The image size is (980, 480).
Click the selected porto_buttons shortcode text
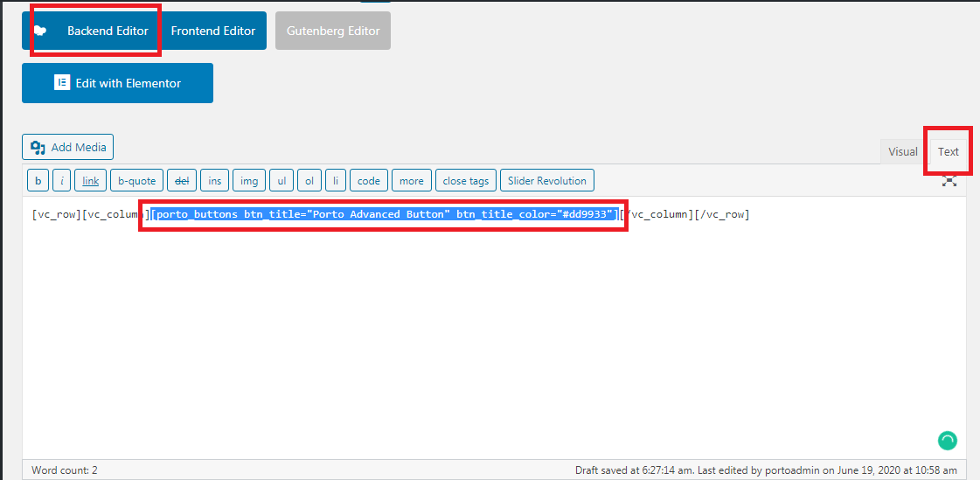(x=386, y=214)
